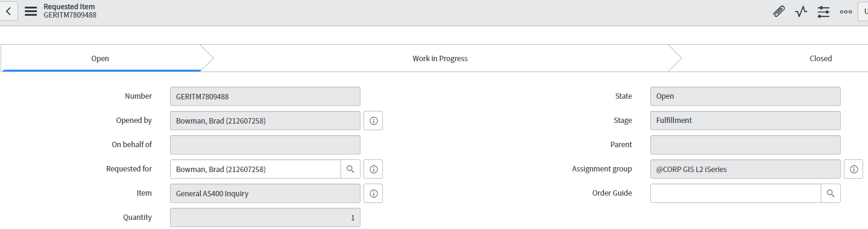View info for General AS400 Inquiry item
The height and width of the screenshot is (229, 868).
(373, 193)
